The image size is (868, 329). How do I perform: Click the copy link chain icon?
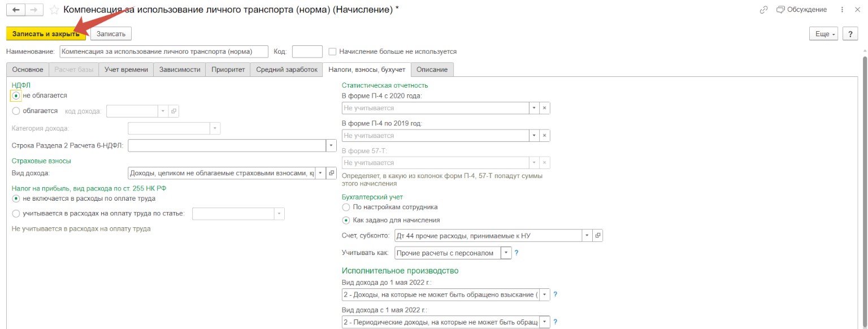click(764, 10)
